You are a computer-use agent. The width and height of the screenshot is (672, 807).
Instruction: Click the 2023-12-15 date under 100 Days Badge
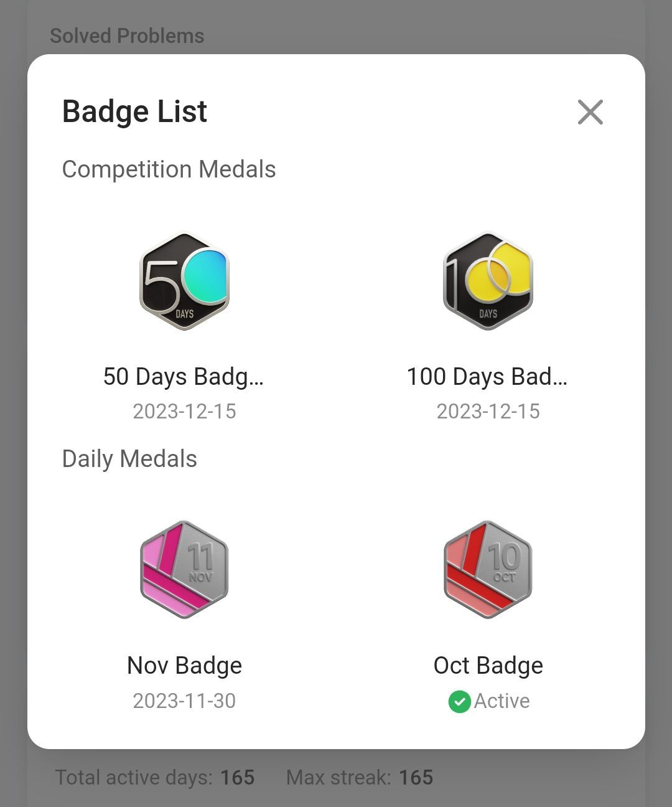coord(488,412)
